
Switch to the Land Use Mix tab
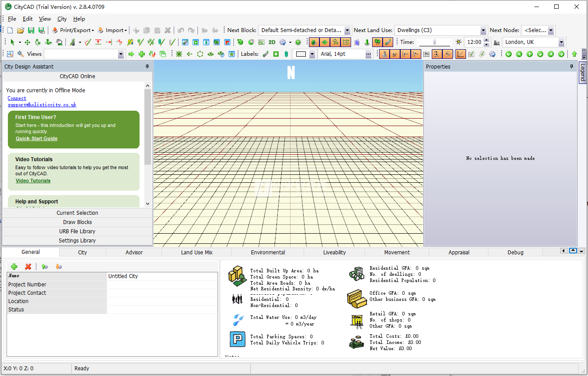(x=197, y=253)
